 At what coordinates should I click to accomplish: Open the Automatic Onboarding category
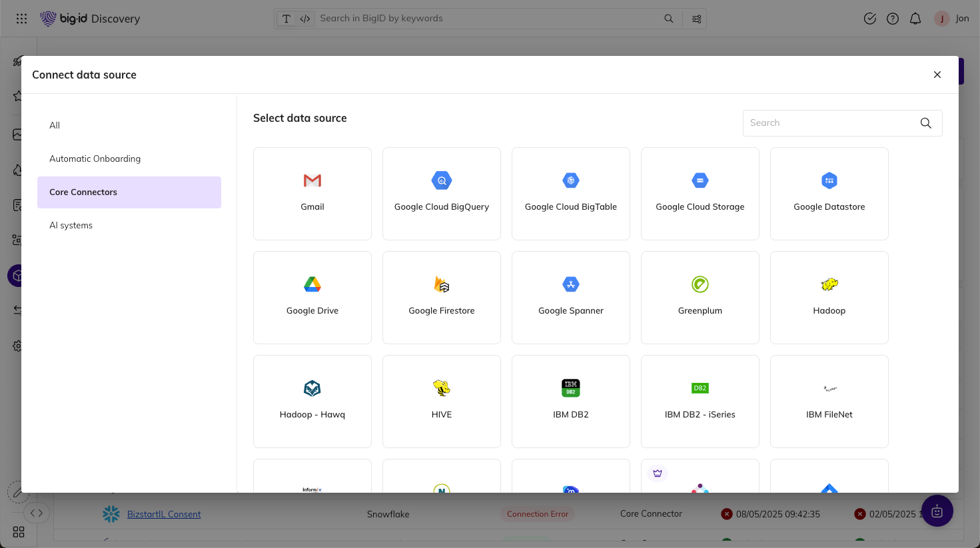coord(95,158)
